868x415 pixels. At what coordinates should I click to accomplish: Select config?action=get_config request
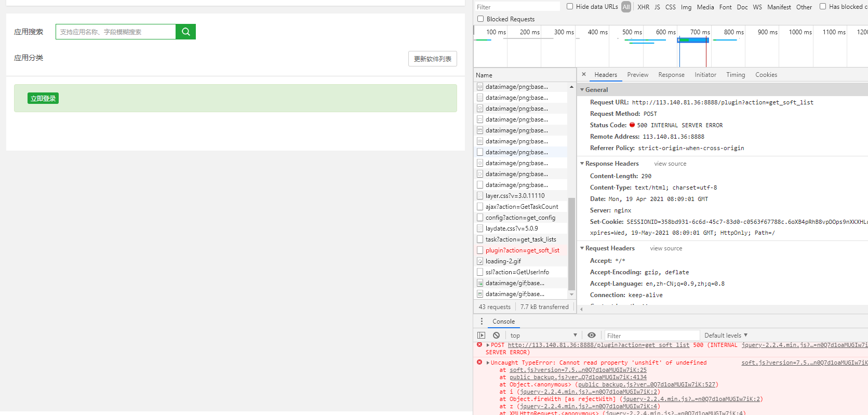point(522,218)
